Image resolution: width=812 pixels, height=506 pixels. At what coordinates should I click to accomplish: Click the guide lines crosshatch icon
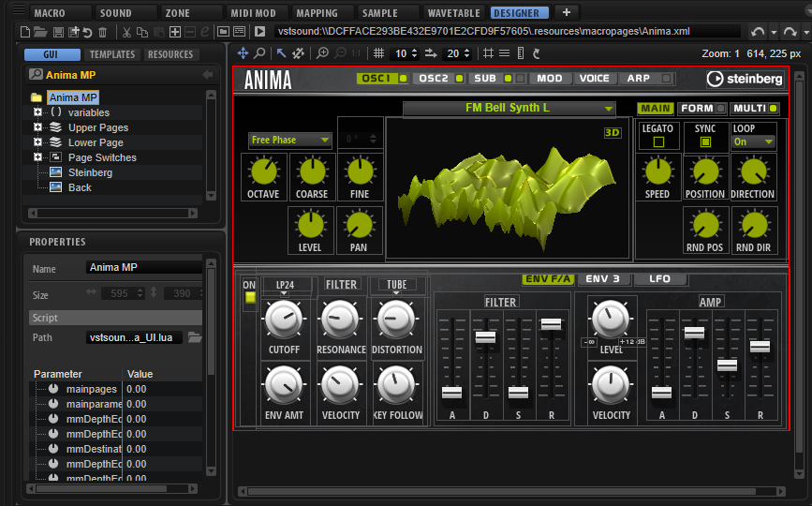coord(488,52)
